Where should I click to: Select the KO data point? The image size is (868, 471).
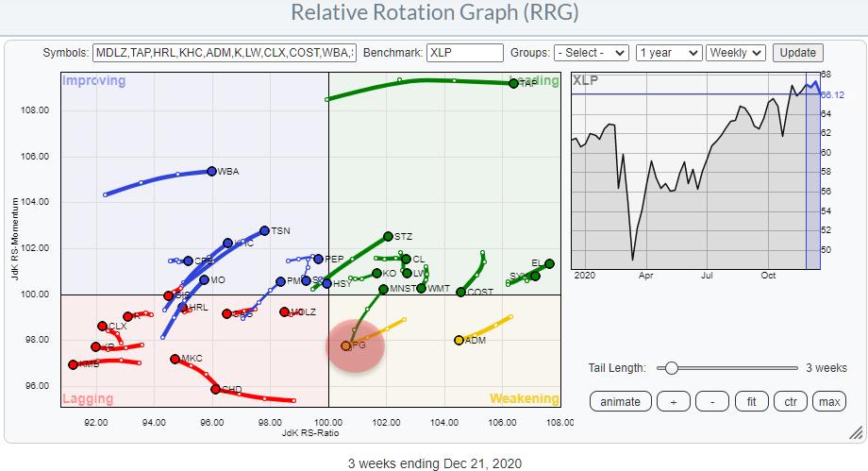(x=376, y=273)
